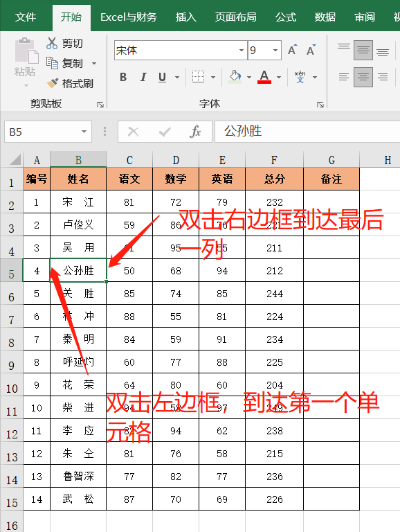The width and height of the screenshot is (400, 532).
Task: Switch to the 插入 (Insert) tab
Action: tap(185, 17)
